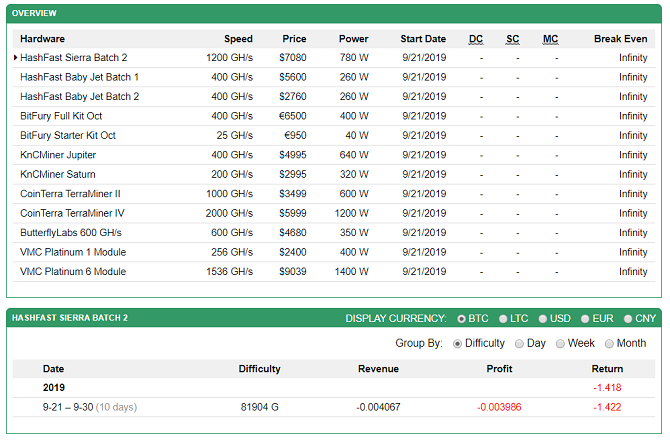Click the Profit column header

coord(499,369)
